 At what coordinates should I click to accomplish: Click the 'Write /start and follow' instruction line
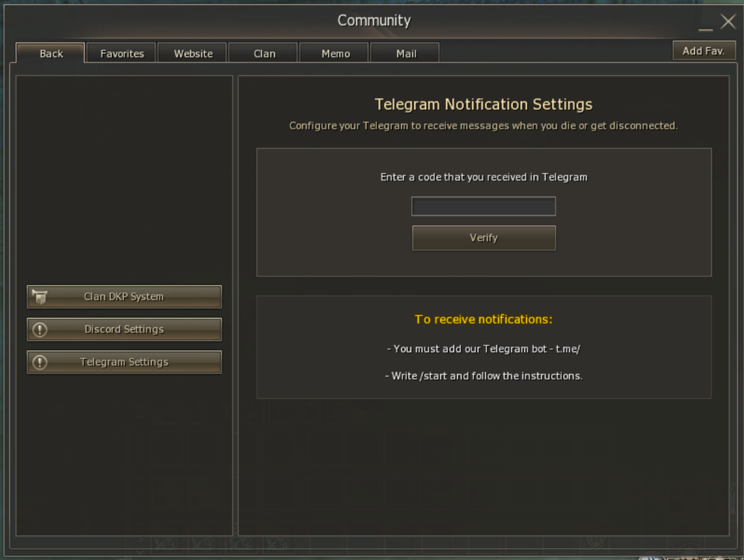pyautogui.click(x=484, y=376)
